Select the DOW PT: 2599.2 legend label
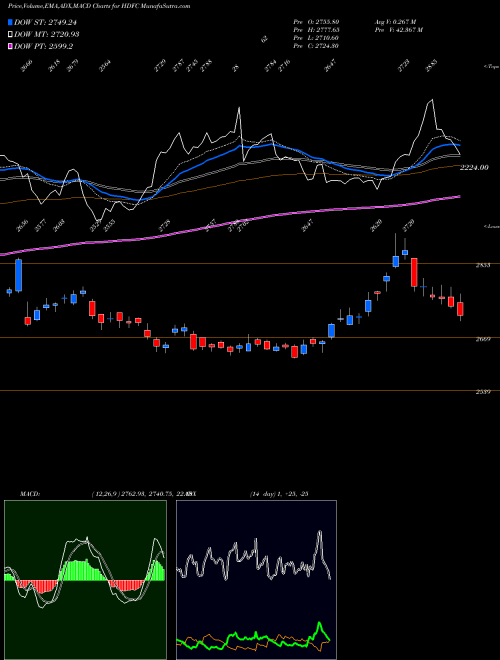 click(44, 46)
